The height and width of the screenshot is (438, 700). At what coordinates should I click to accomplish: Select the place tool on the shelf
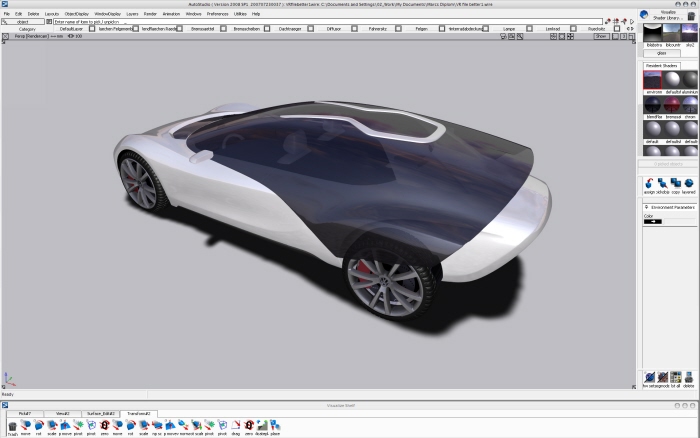275,425
